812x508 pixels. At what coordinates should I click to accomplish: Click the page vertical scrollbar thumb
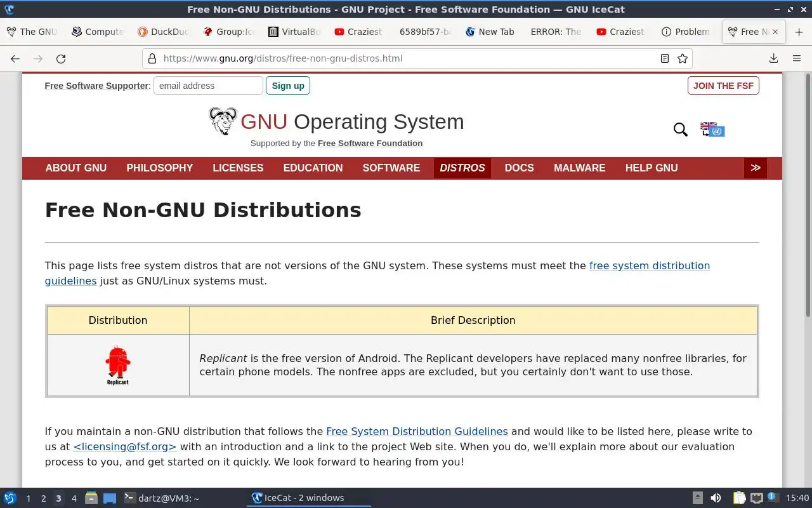pyautogui.click(x=808, y=194)
